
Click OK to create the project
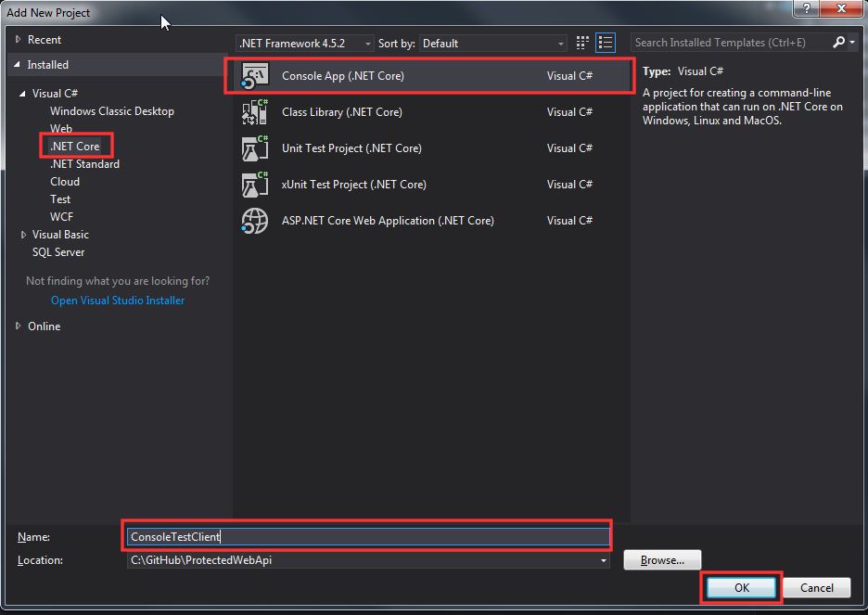741,587
